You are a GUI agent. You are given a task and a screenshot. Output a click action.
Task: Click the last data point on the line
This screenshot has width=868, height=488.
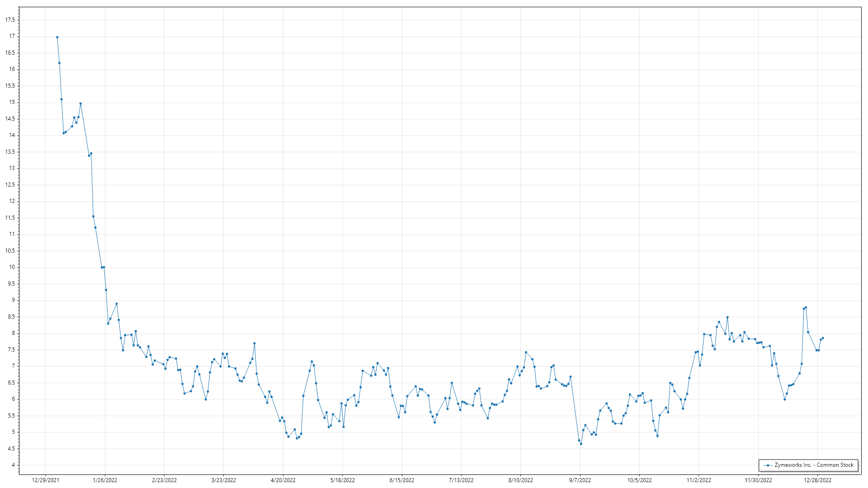(823, 338)
